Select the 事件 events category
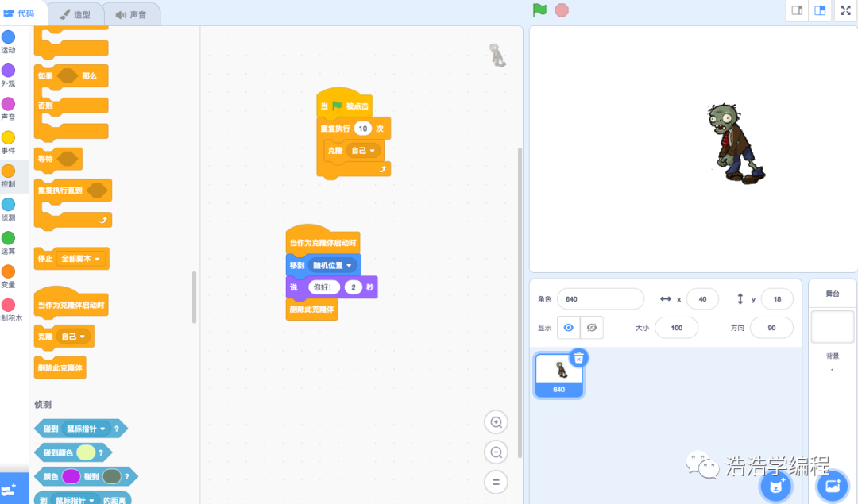 [8, 143]
